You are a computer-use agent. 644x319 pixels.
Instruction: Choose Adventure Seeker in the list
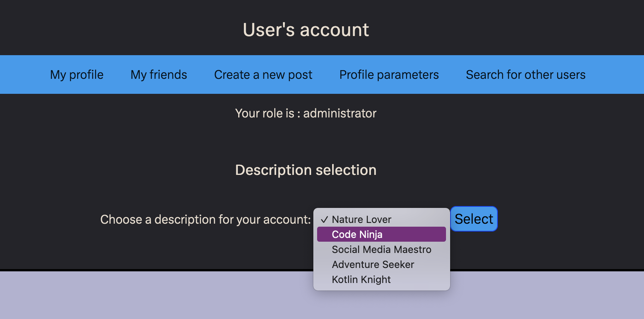(x=373, y=265)
